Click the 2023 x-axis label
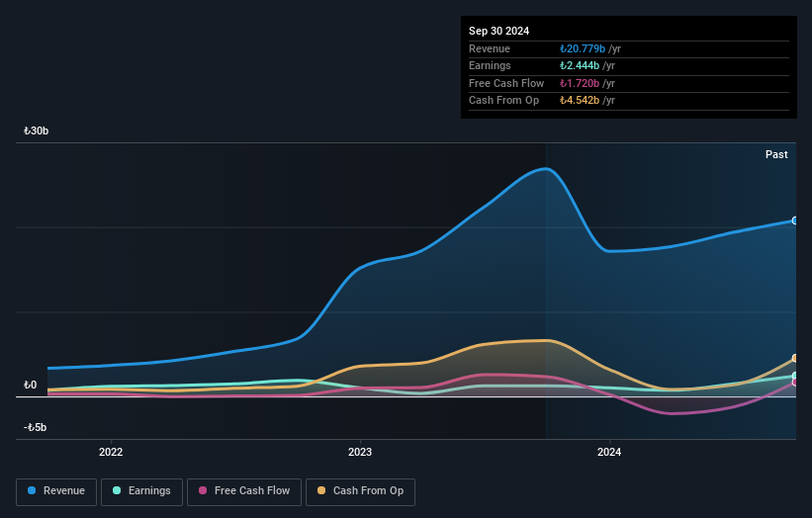 (x=360, y=452)
